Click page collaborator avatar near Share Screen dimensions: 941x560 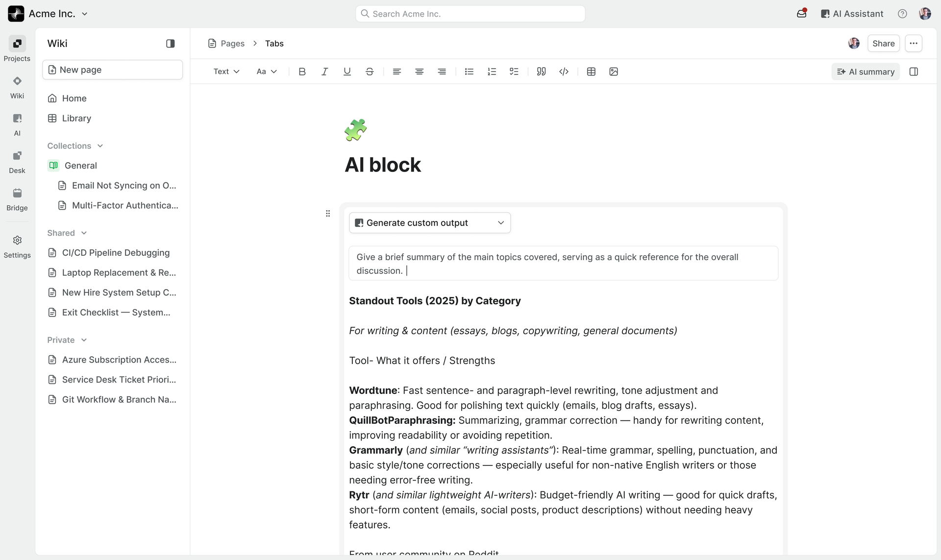[x=854, y=44]
